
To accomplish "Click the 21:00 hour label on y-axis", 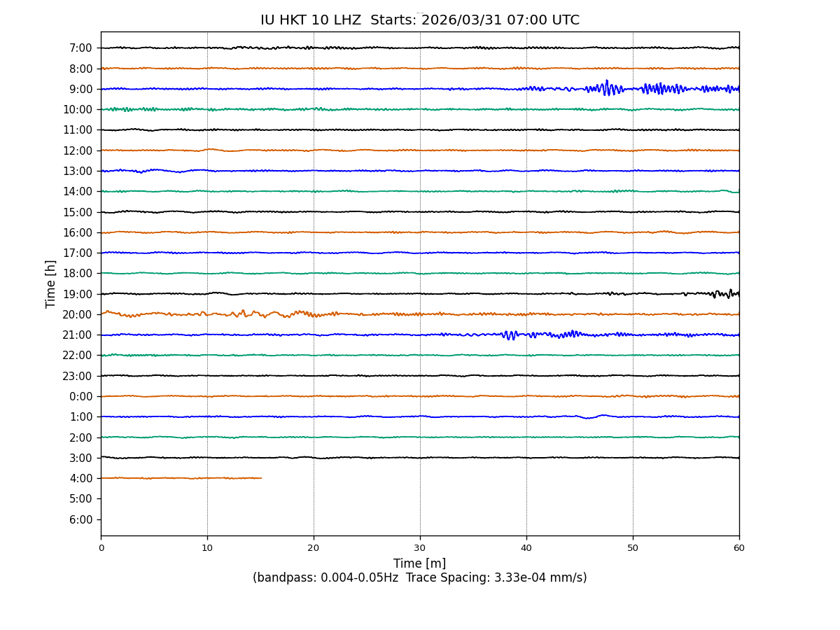I will click(x=78, y=335).
